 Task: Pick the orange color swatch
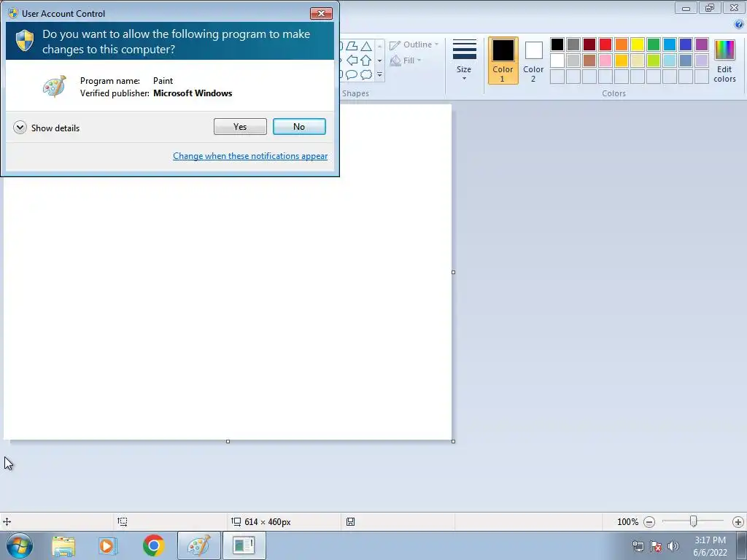pos(622,44)
